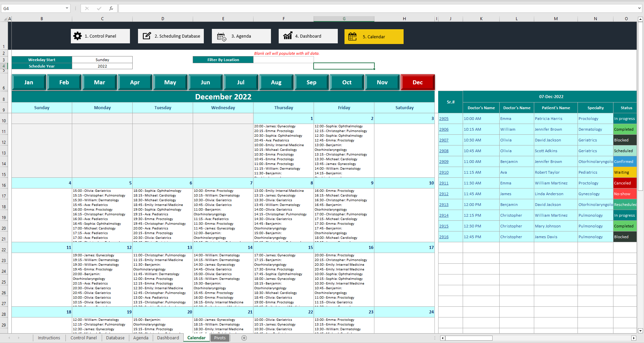Click the Calendar grid icon
Image resolution: width=644 pixels, height=343 pixels.
click(353, 36)
